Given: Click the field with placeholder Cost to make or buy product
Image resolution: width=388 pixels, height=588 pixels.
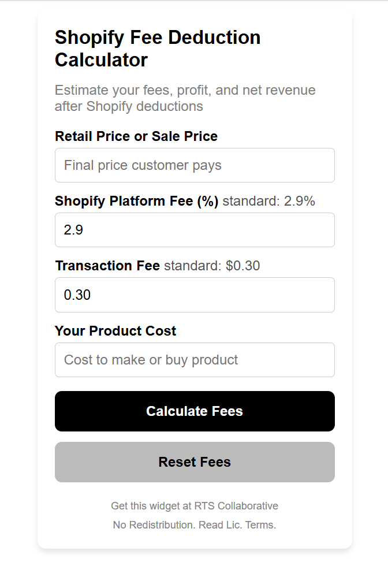Looking at the screenshot, I should point(195,360).
